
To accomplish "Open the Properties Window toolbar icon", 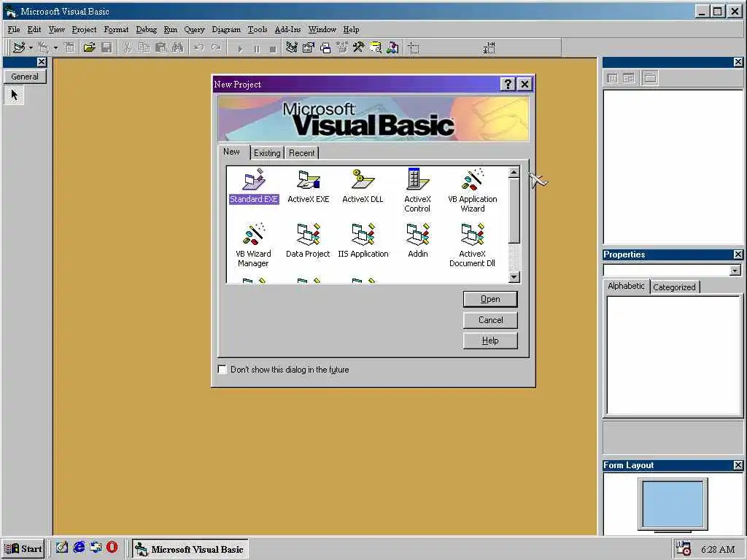I will [x=309, y=47].
